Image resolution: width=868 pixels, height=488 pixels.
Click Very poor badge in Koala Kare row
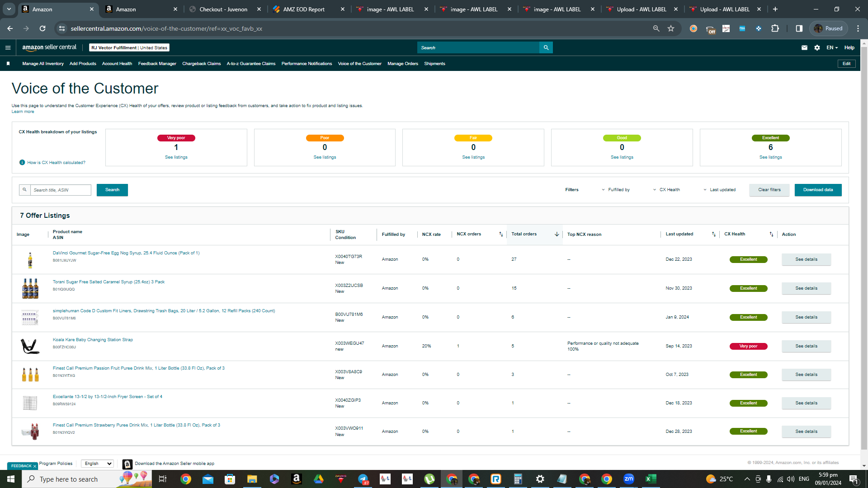click(x=748, y=346)
